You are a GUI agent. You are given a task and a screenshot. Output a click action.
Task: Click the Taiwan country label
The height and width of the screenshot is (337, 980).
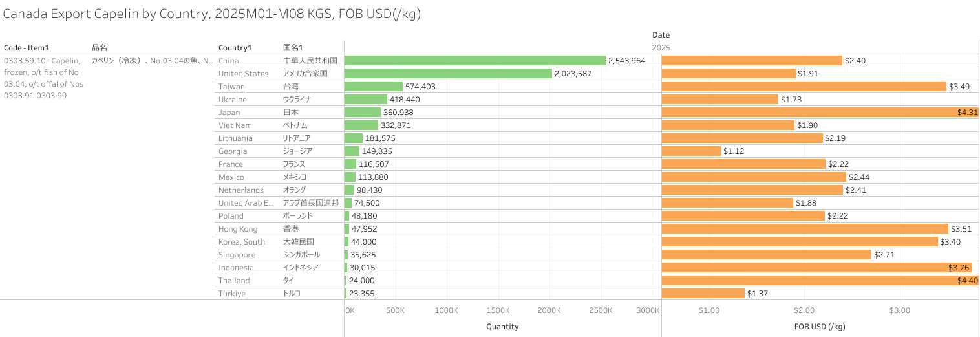point(231,86)
